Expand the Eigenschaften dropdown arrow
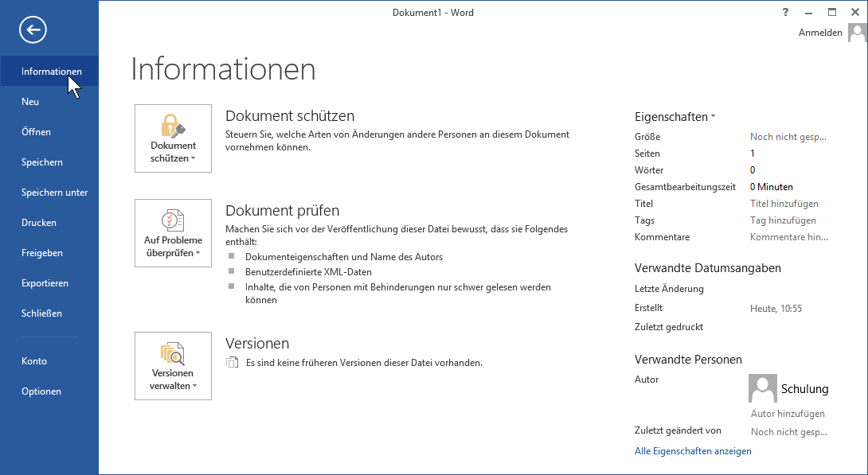This screenshot has height=475, width=868. [713, 117]
